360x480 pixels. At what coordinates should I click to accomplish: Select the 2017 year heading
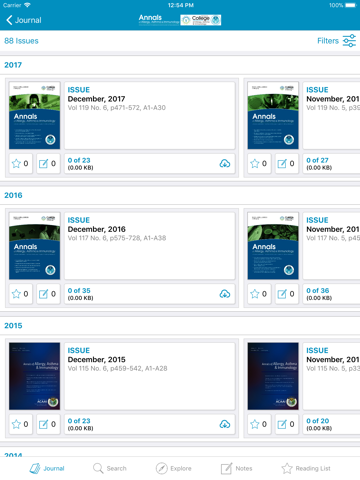pyautogui.click(x=13, y=65)
